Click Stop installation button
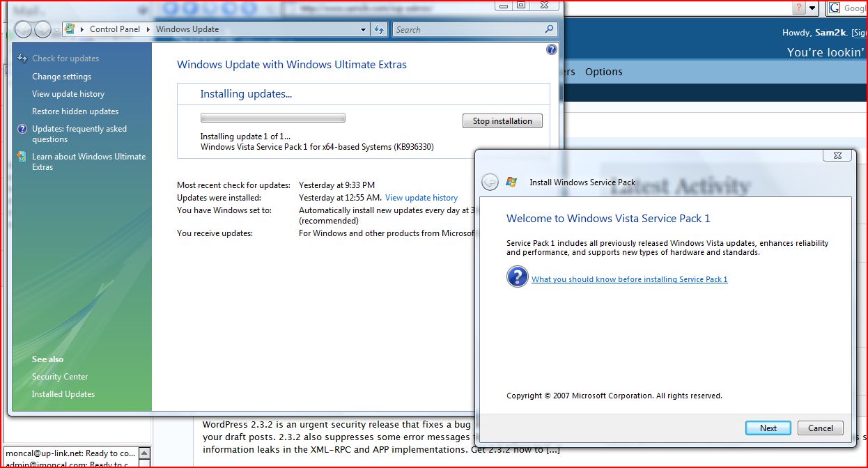 (502, 121)
